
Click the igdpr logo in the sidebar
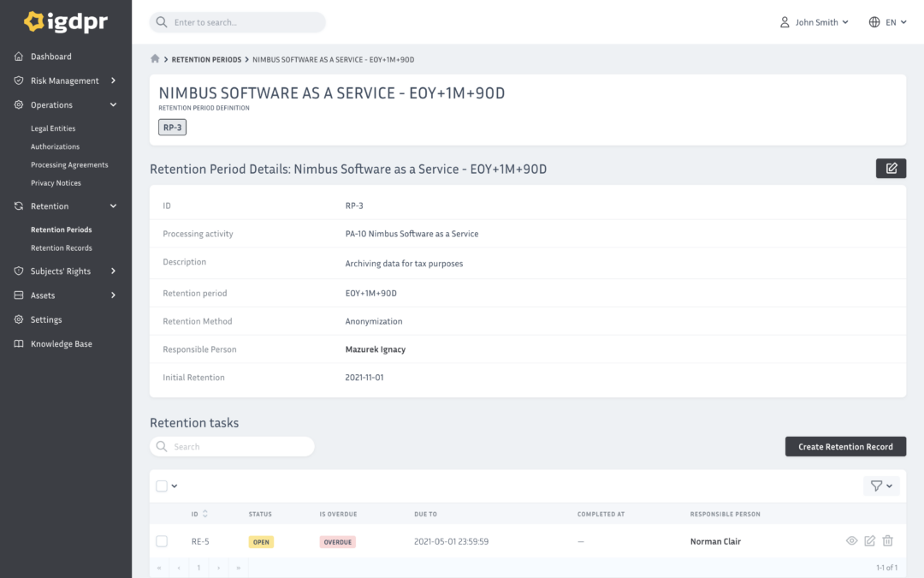65,21
